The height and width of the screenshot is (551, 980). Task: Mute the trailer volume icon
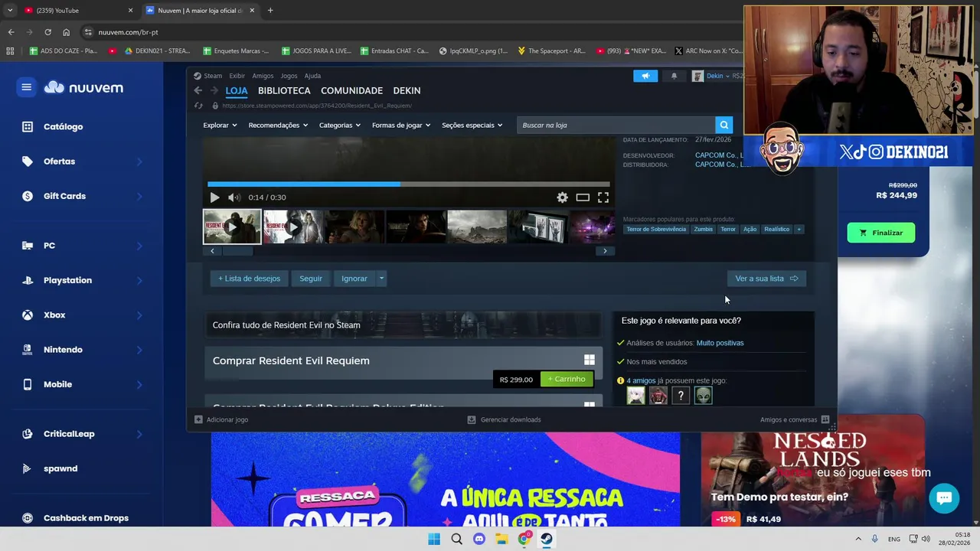[x=234, y=197]
